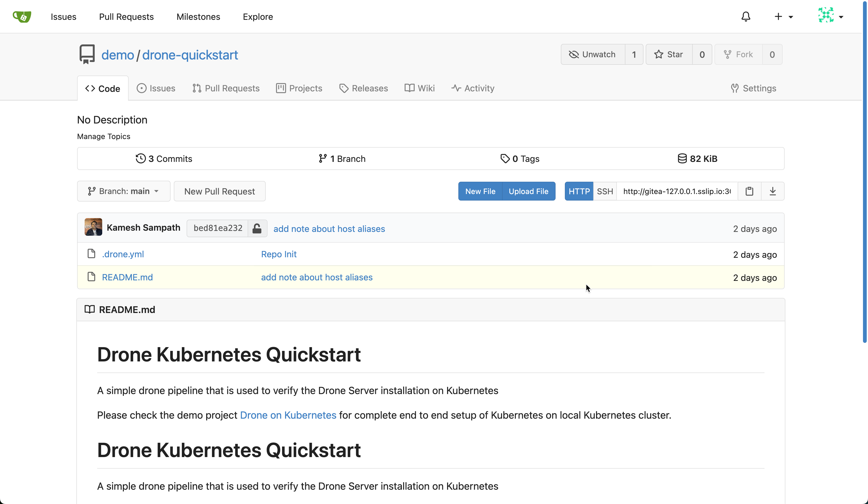The width and height of the screenshot is (868, 504).
Task: Click Kamesh Sampath's avatar
Action: tap(93, 227)
